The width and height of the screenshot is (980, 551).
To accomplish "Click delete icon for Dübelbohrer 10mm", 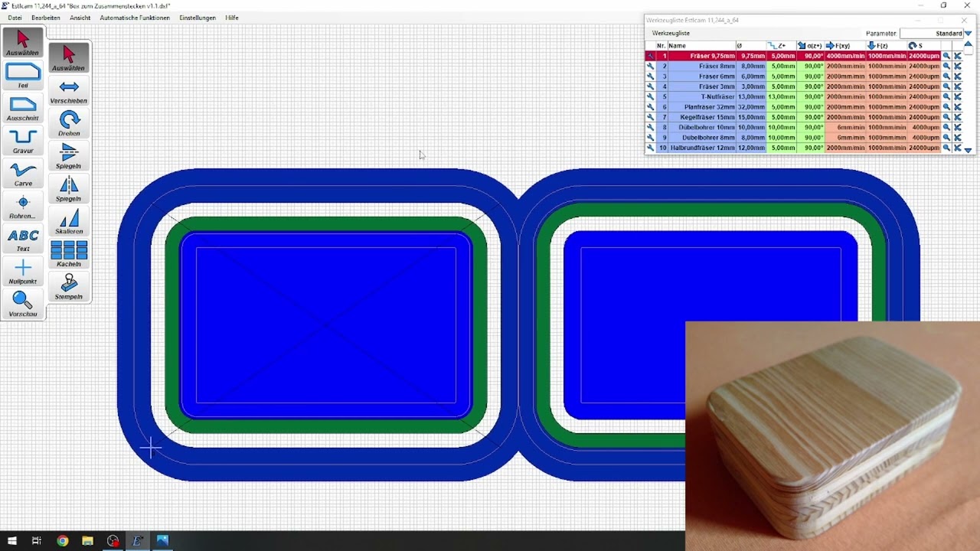I will [958, 127].
